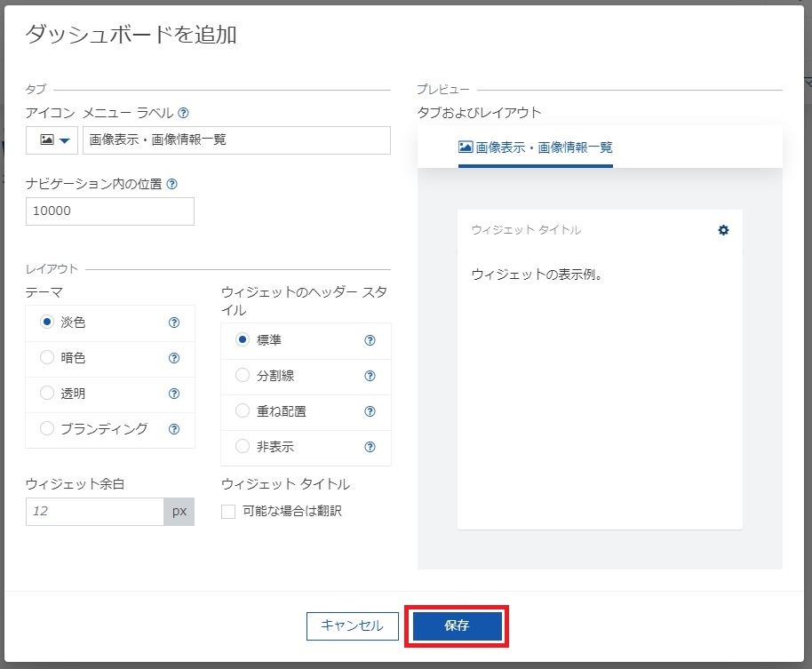Viewport: 812px width, 669px height.
Task: Select the 分割線 widget header style
Action: point(243,376)
